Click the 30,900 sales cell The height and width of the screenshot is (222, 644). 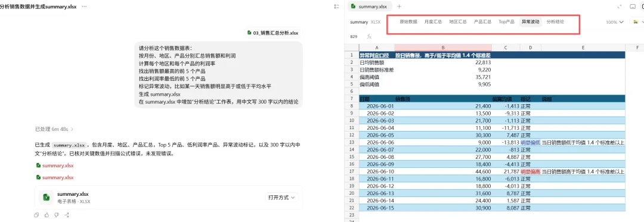[443, 208]
